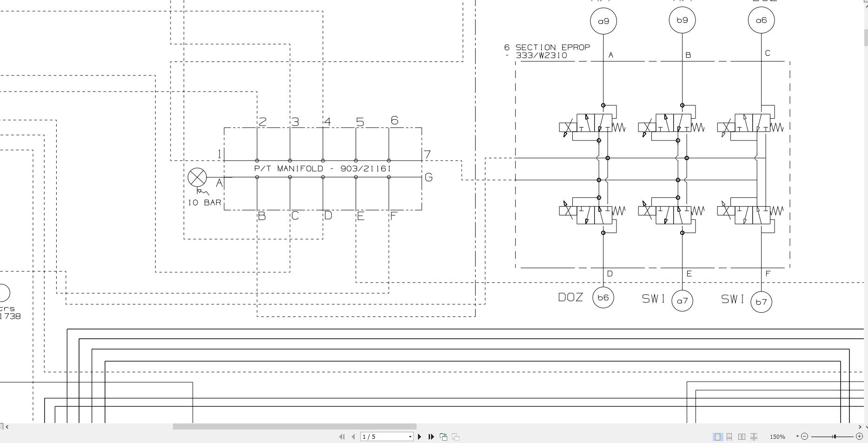Click manifold port number 4
Screen dimensions: 868x443
tap(328, 122)
